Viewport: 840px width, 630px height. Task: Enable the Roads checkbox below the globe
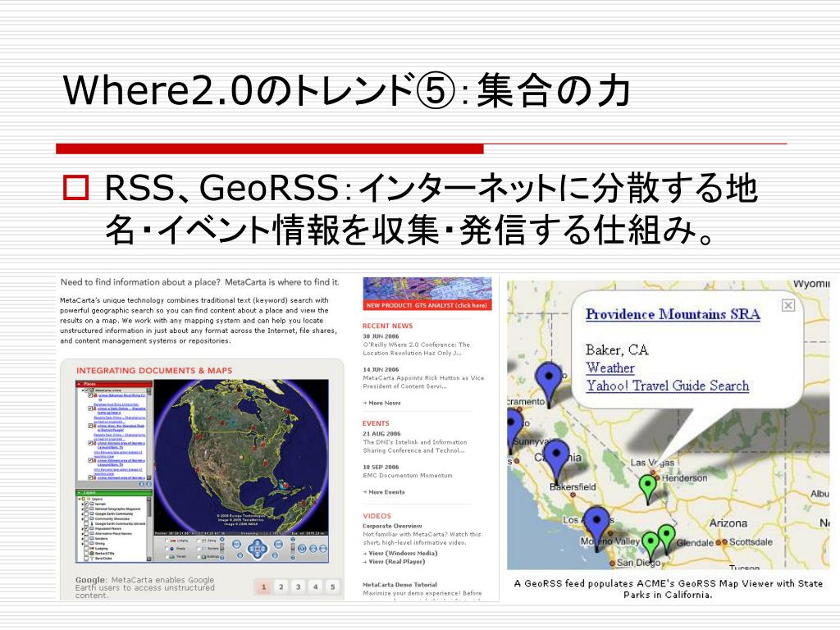pos(166,549)
